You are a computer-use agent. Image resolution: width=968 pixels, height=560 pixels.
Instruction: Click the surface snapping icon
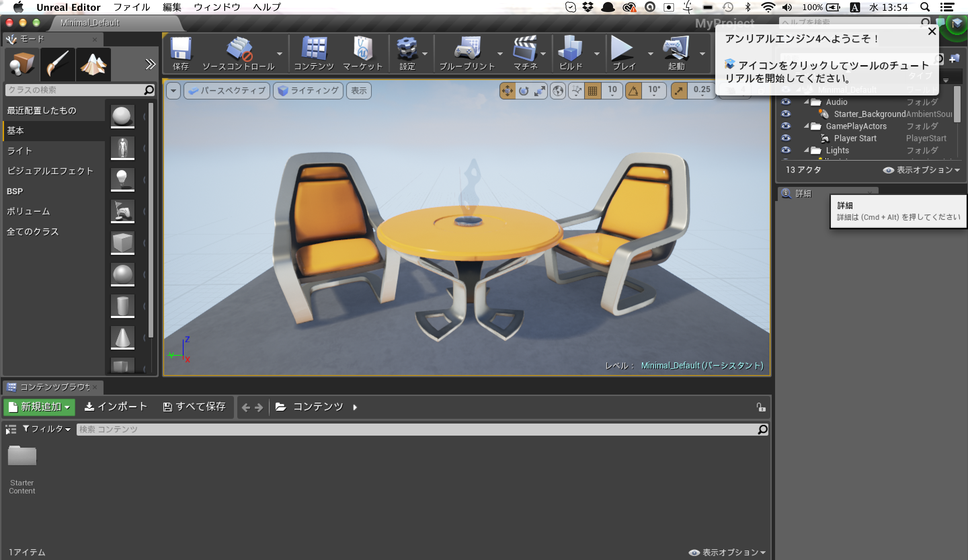(x=576, y=91)
